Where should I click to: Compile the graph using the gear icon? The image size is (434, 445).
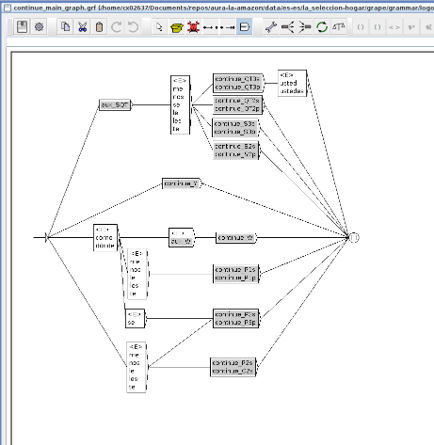click(x=39, y=27)
